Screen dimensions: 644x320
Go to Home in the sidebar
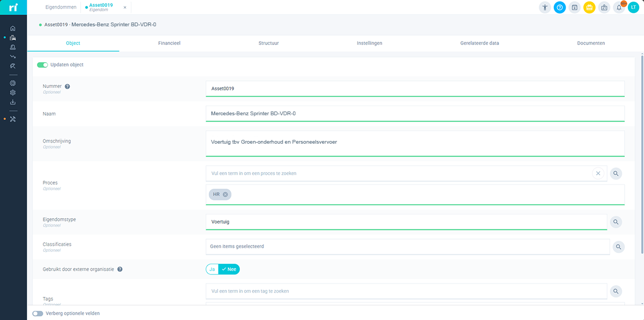(x=13, y=28)
